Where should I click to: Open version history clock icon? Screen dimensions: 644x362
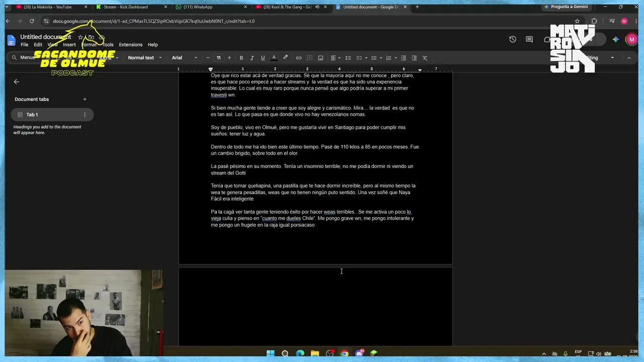coord(513,39)
